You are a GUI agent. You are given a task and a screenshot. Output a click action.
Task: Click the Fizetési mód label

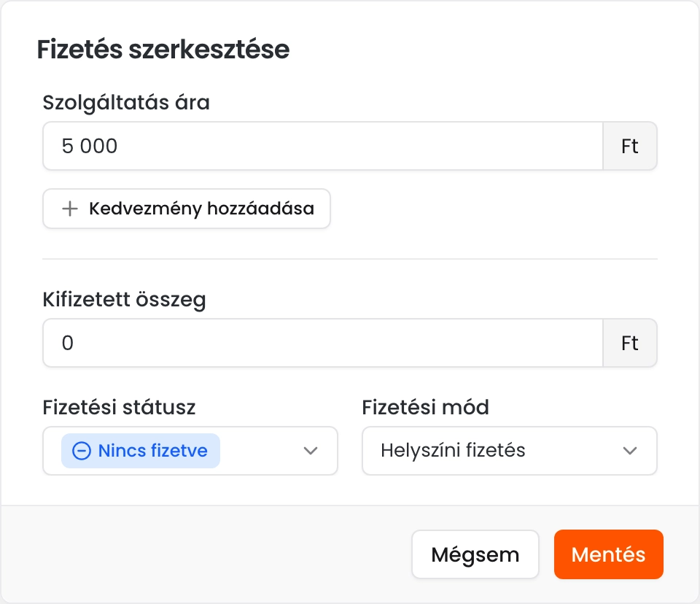pos(425,408)
